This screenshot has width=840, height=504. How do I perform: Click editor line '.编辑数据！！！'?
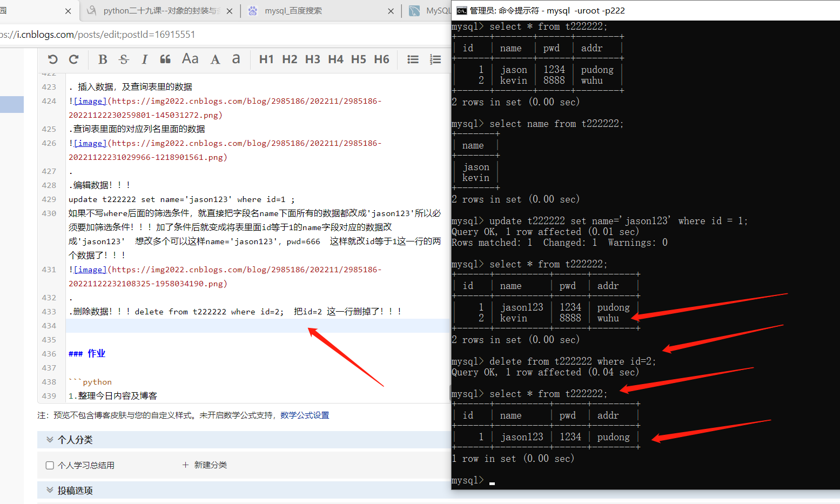99,185
